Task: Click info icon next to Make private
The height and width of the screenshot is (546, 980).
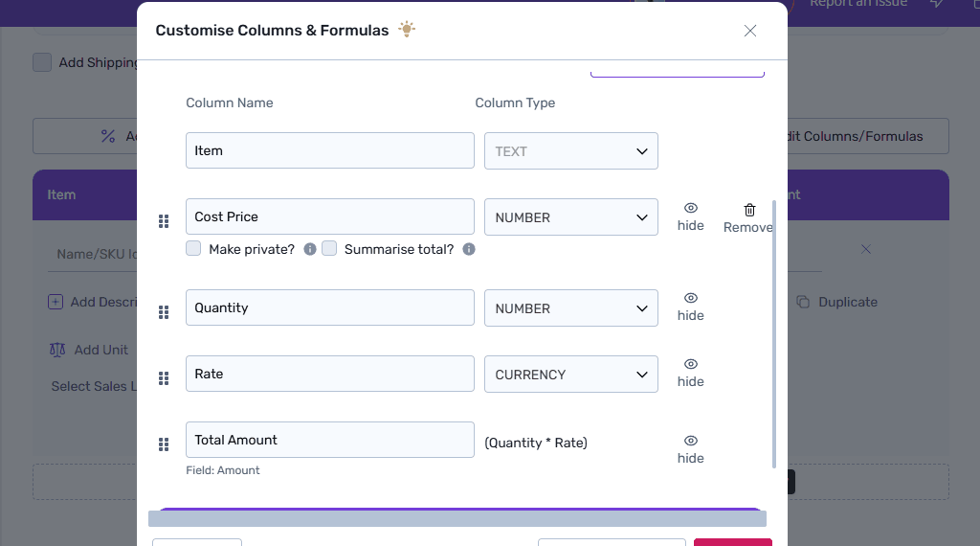Action: tap(310, 249)
